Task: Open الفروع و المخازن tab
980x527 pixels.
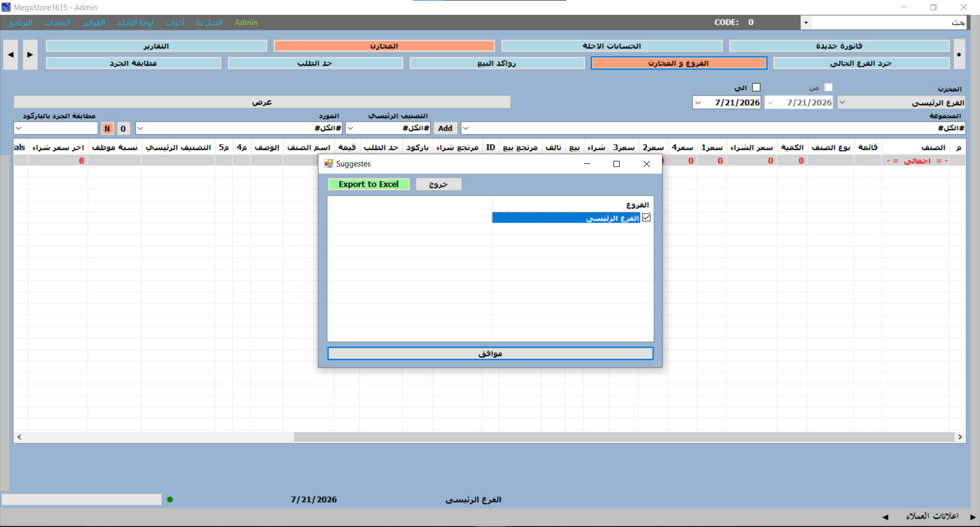Action: (679, 63)
